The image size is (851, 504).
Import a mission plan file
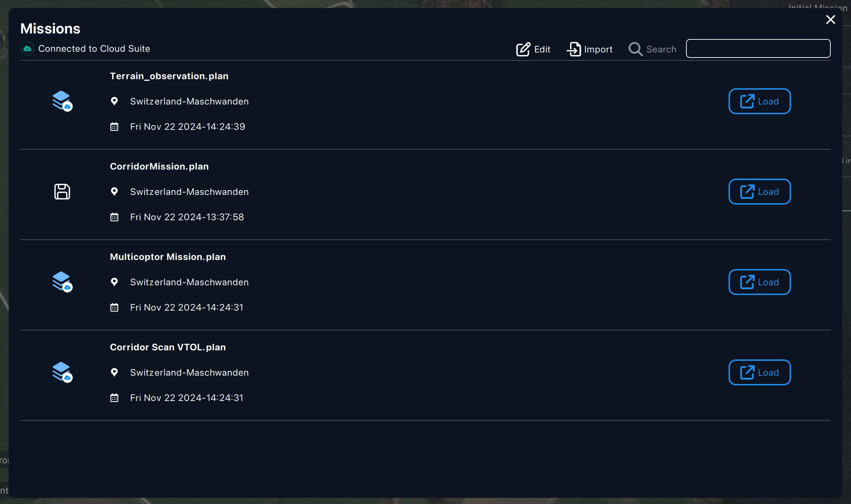[589, 49]
